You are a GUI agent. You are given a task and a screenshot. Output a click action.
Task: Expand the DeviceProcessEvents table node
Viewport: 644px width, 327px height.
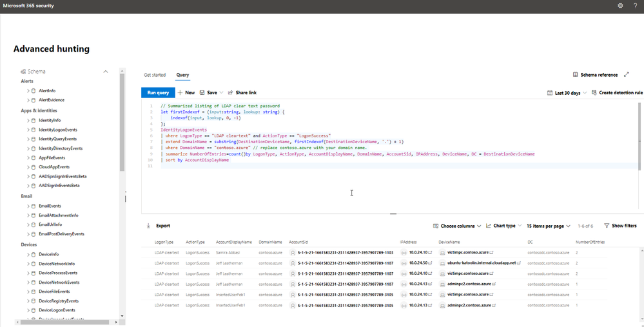point(28,273)
